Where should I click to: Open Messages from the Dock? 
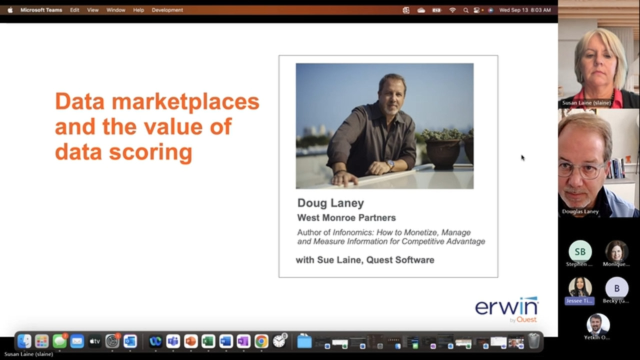60,341
